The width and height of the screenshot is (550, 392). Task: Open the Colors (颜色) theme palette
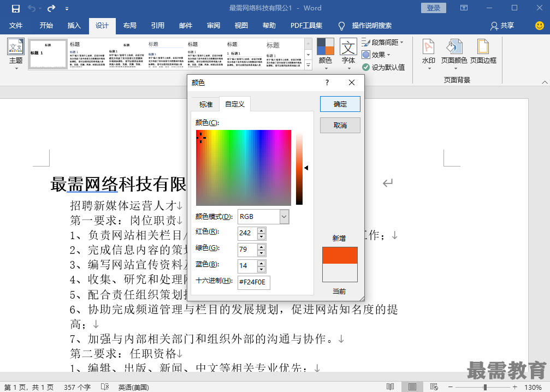[x=325, y=54]
